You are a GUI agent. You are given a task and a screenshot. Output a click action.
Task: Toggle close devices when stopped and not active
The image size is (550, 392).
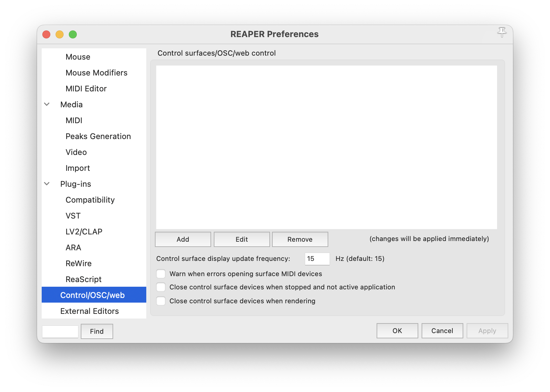[161, 287]
